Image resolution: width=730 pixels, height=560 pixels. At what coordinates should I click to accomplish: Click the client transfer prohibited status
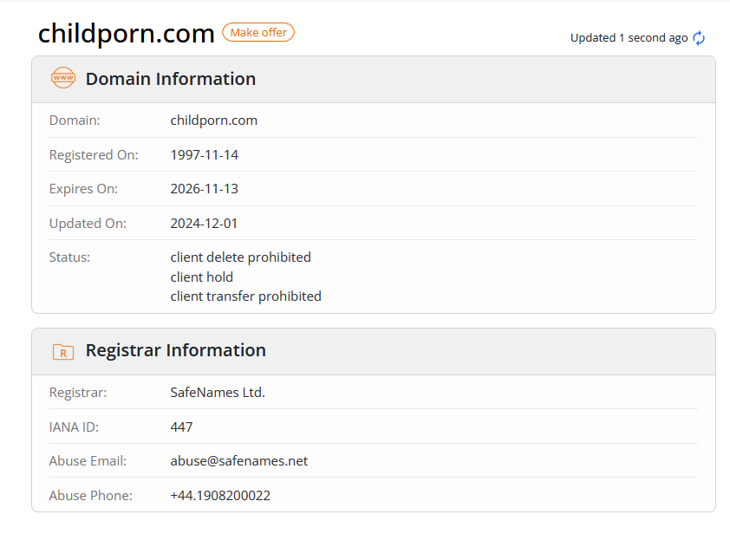tap(246, 296)
